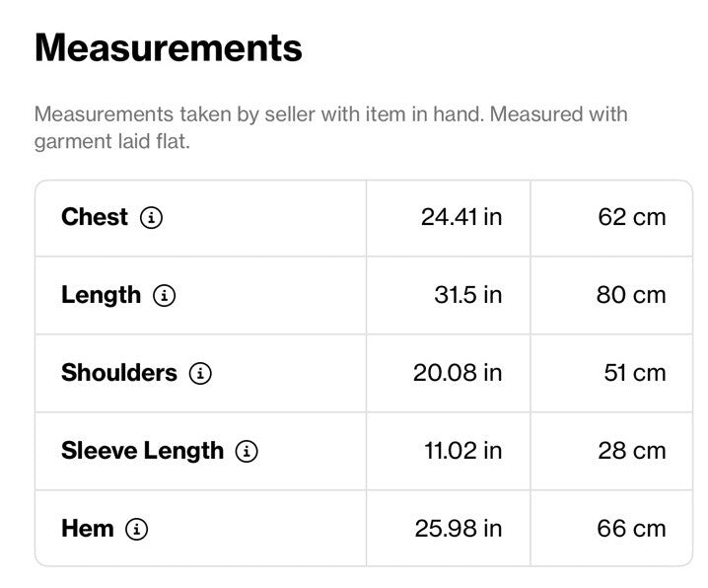Select the Hem row label

pyautogui.click(x=88, y=529)
